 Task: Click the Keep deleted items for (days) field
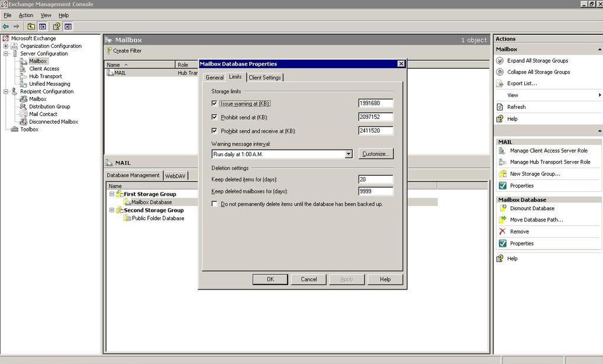tap(376, 179)
